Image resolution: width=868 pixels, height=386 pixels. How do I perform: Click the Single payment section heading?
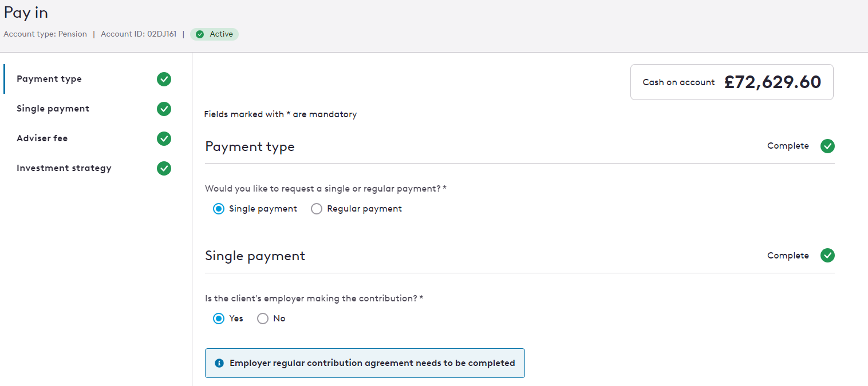(x=255, y=256)
